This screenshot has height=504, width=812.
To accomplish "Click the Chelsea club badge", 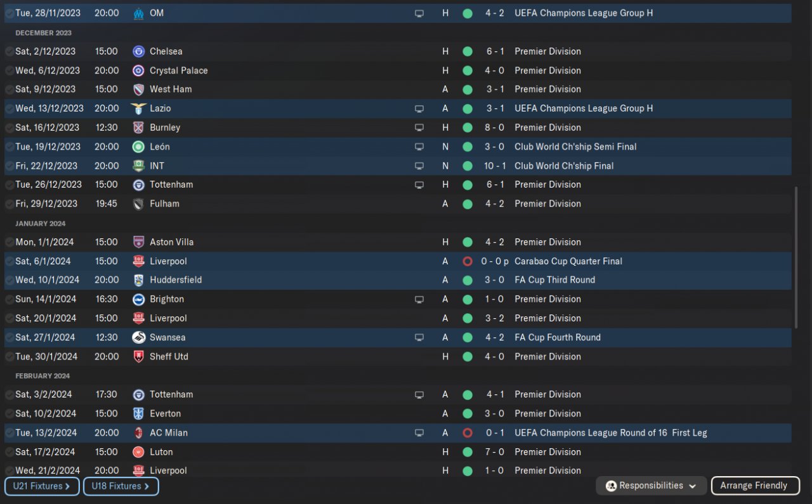I will coord(138,51).
